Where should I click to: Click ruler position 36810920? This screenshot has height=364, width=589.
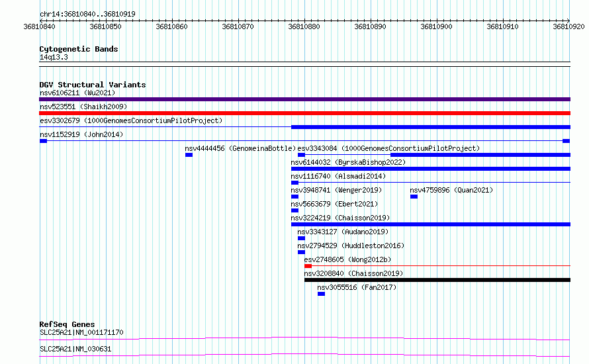tap(568, 26)
